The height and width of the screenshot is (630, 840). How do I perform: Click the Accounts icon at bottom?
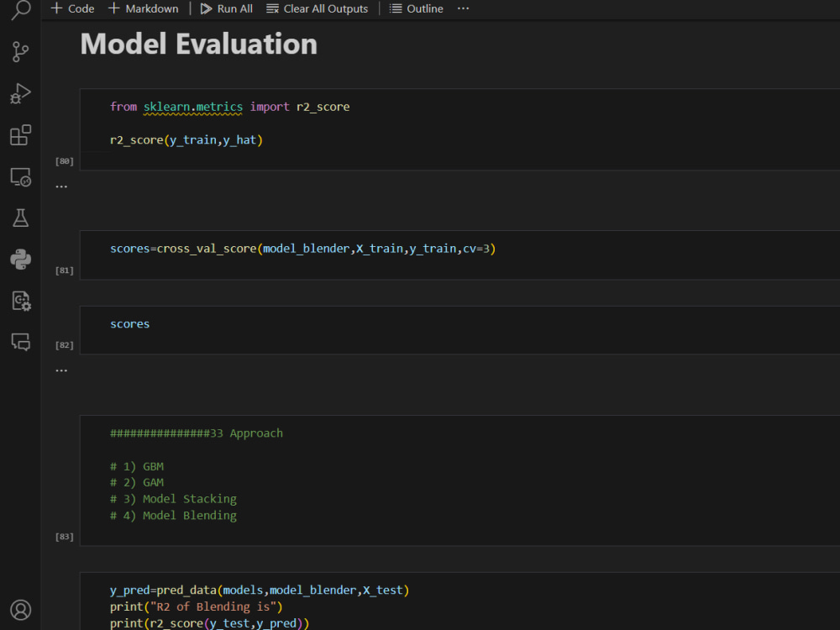[20, 610]
